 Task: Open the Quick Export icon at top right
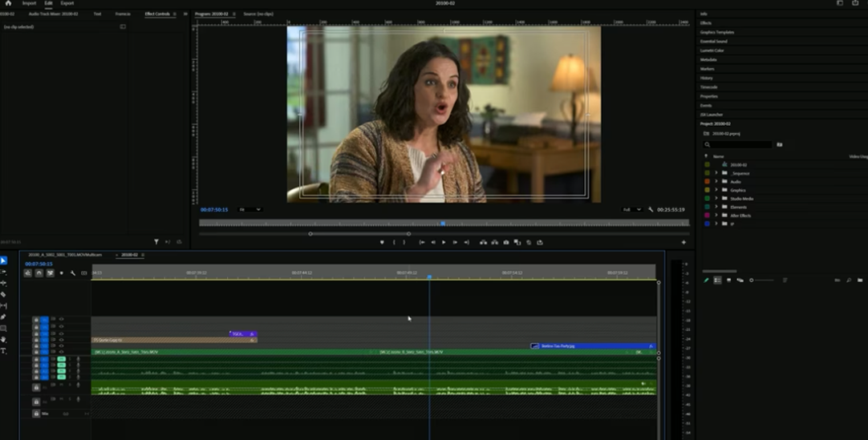[854, 2]
